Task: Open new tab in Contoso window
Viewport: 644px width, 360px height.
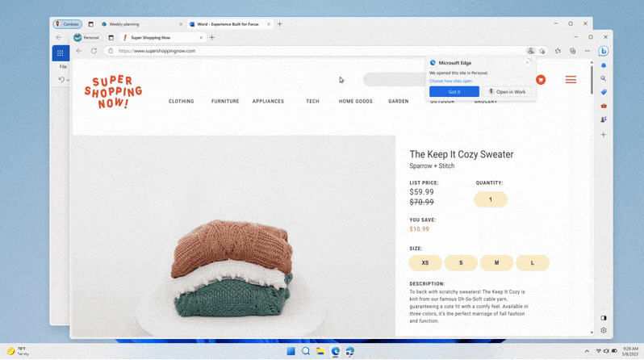Action: 280,24
